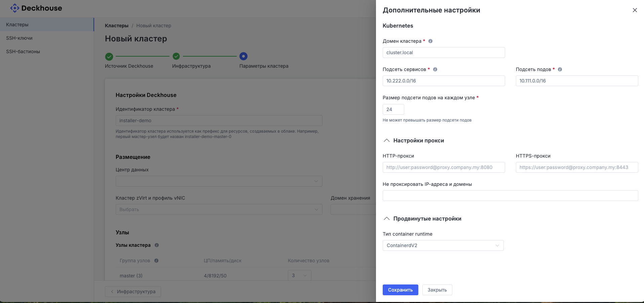Screen dimensions: 644x303
Task: Open the Домен хранения dropdown
Action: [353, 209]
